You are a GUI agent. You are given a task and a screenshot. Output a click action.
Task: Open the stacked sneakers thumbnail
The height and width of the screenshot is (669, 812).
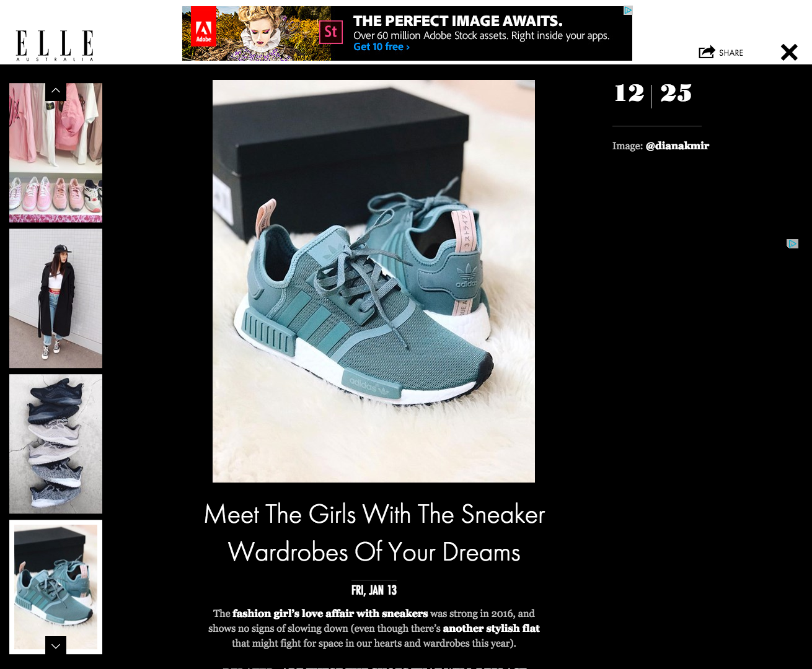pos(56,444)
